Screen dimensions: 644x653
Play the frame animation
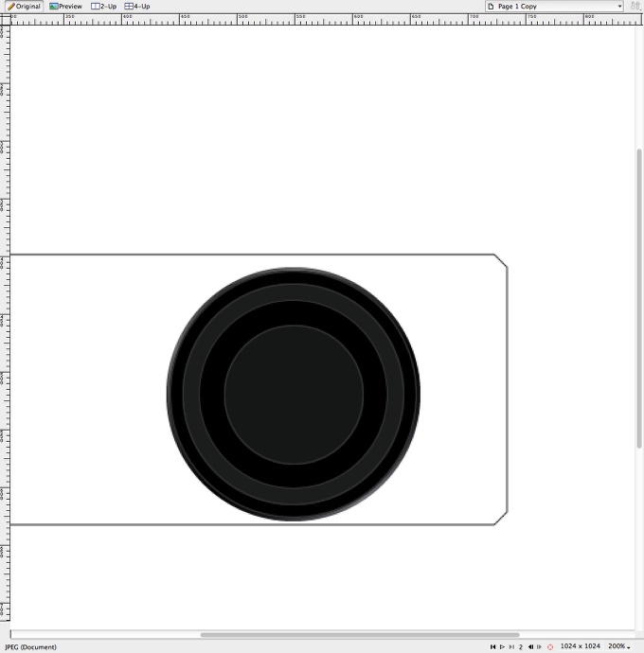[502, 646]
